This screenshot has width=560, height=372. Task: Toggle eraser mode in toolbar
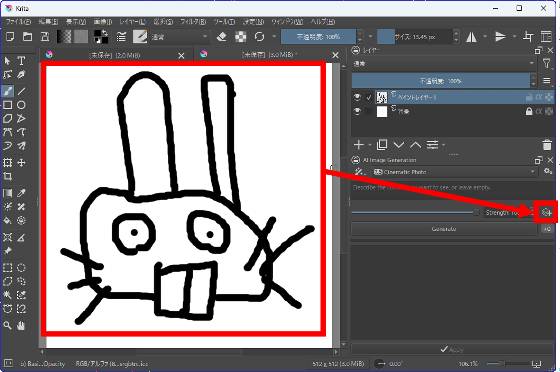pyautogui.click(x=222, y=36)
